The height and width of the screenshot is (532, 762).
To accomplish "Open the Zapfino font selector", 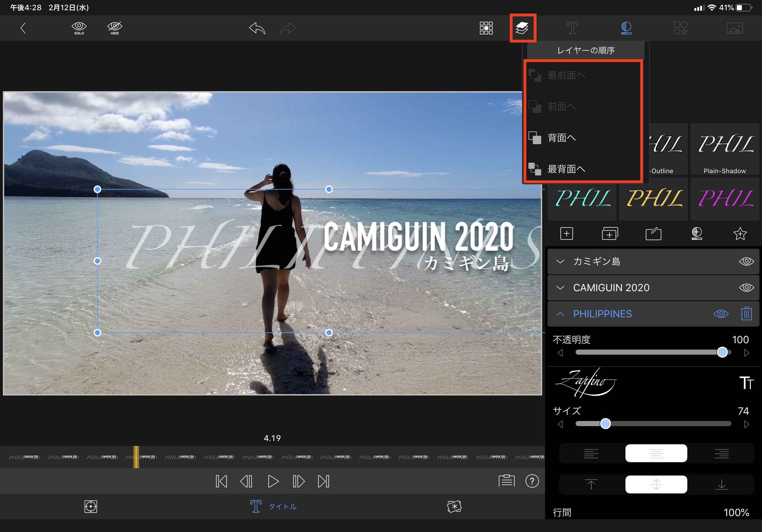I will coord(586,383).
